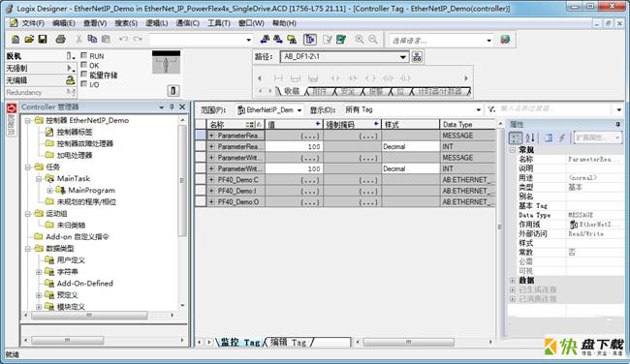
Task: Click the Categorized view icon in 属性 panel
Action: [x=516, y=137]
